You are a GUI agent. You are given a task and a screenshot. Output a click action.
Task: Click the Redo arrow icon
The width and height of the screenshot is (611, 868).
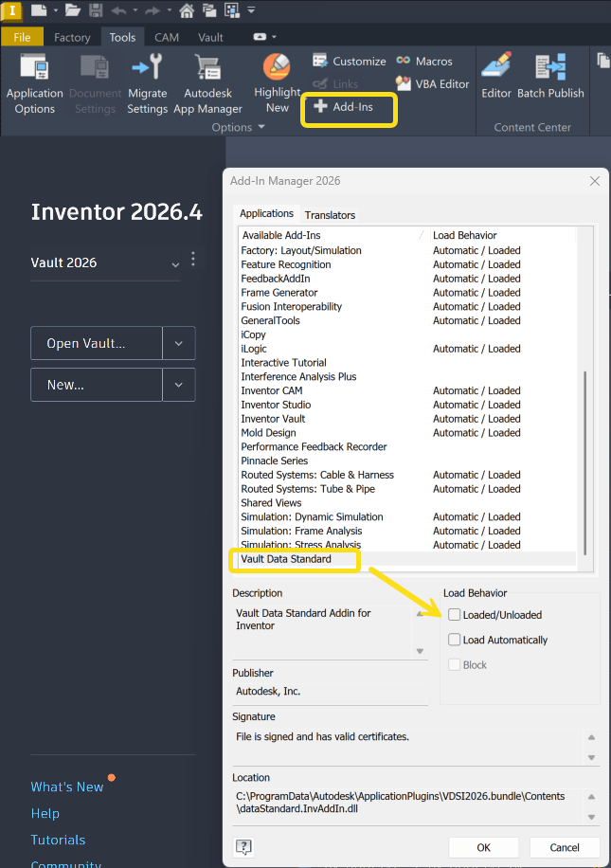(153, 10)
